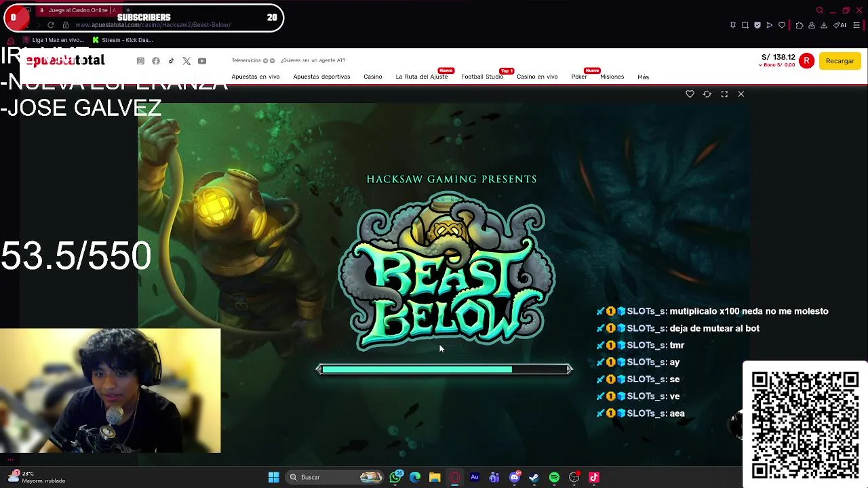Open the browser easy setup sliders icon

(856, 25)
